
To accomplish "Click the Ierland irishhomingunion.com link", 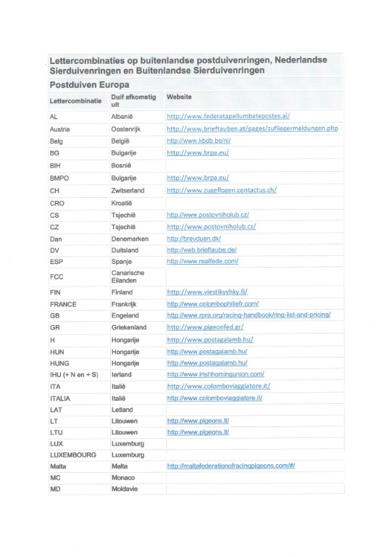I will [x=216, y=374].
